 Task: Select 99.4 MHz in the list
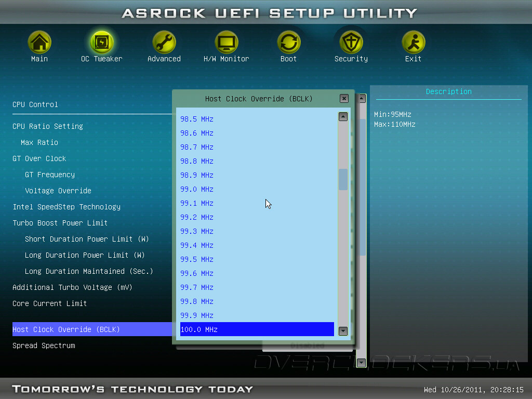(x=197, y=245)
